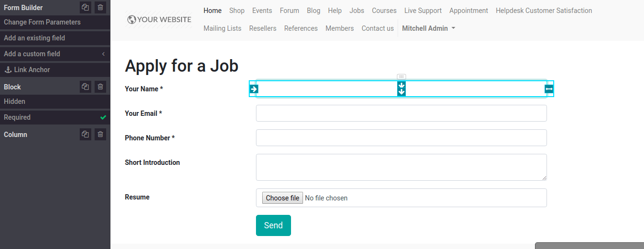Go to the Helpdesk Customer Satisfaction page
The height and width of the screenshot is (249, 644).
(x=544, y=11)
